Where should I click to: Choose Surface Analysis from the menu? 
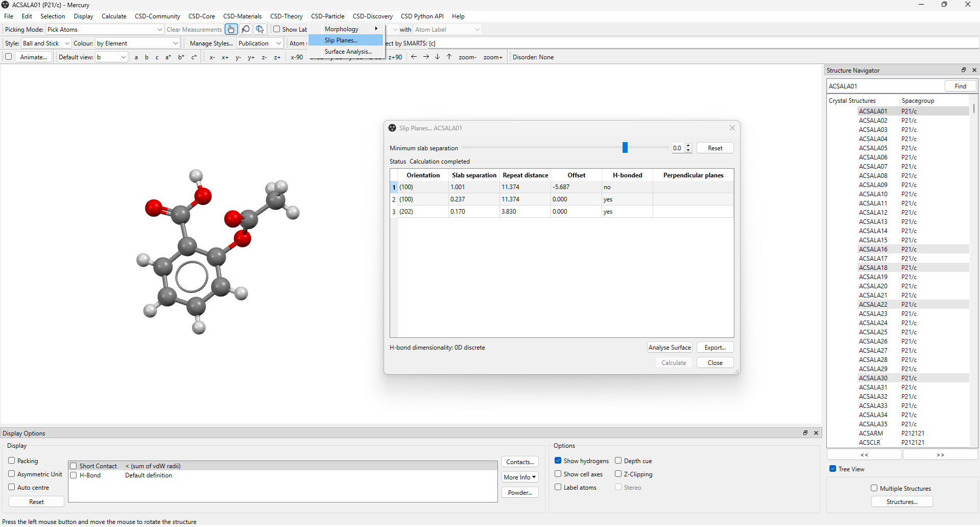(348, 52)
